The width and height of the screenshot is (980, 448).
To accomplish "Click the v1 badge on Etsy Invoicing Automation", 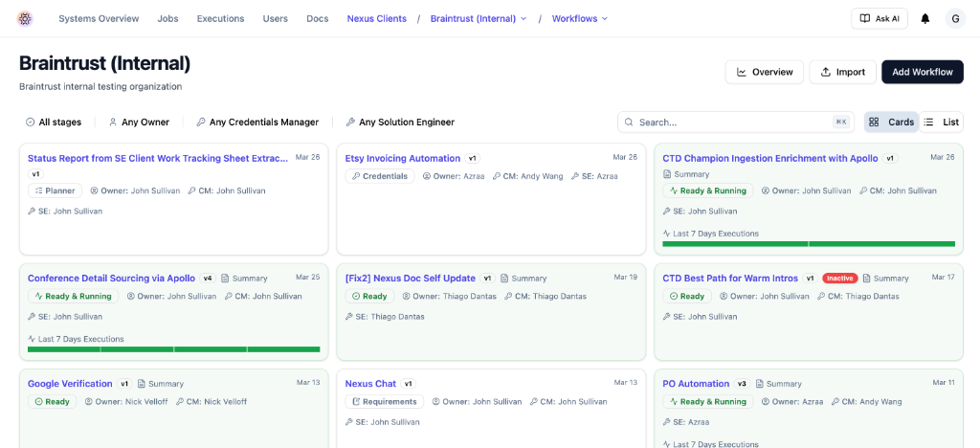I will [473, 159].
